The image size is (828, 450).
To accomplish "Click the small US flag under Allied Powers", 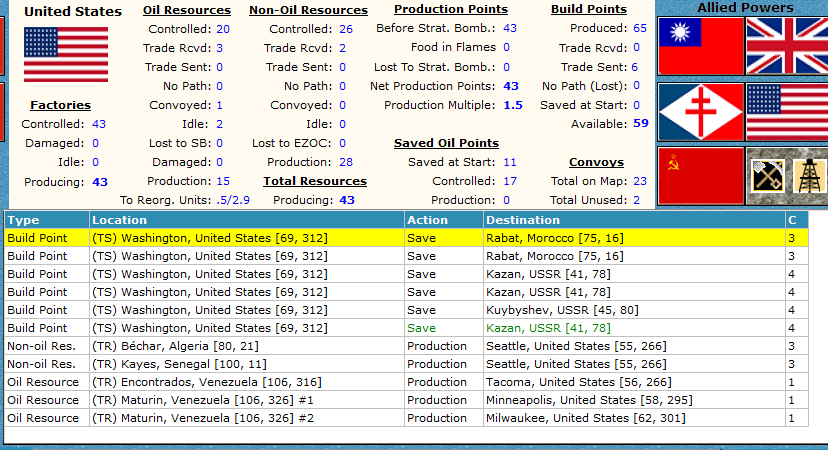I will 787,112.
